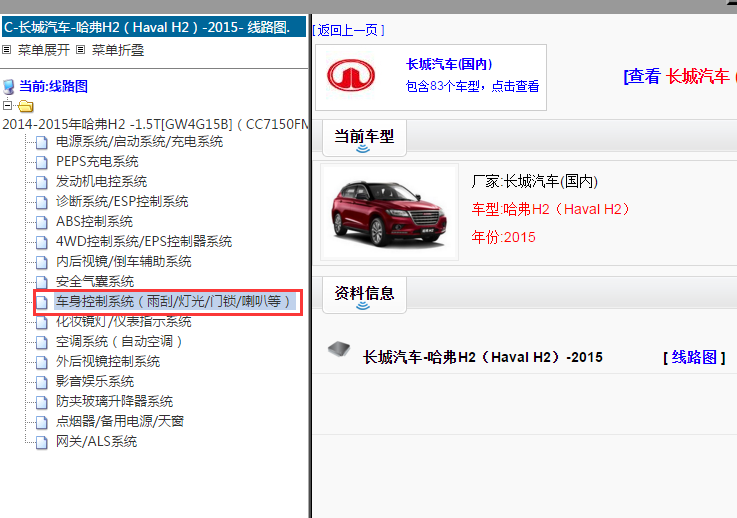Image resolution: width=737 pixels, height=518 pixels.
Task: Click document icon for 车身控制系统
Action: point(42,302)
